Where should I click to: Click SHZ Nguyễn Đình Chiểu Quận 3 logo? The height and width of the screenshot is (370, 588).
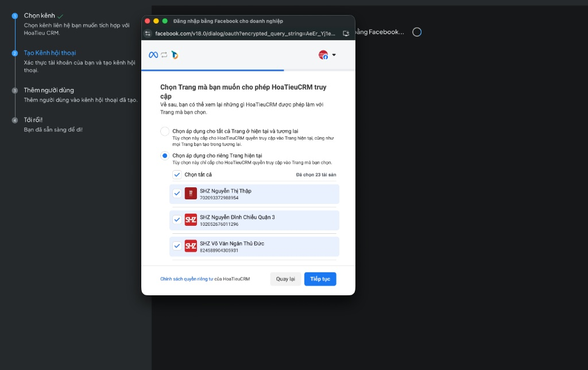point(191,220)
